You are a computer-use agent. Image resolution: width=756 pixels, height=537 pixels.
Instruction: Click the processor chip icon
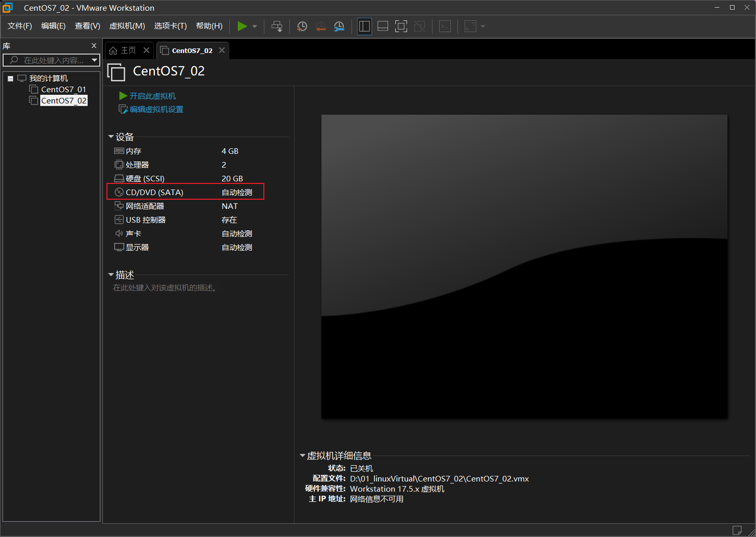pyautogui.click(x=119, y=165)
